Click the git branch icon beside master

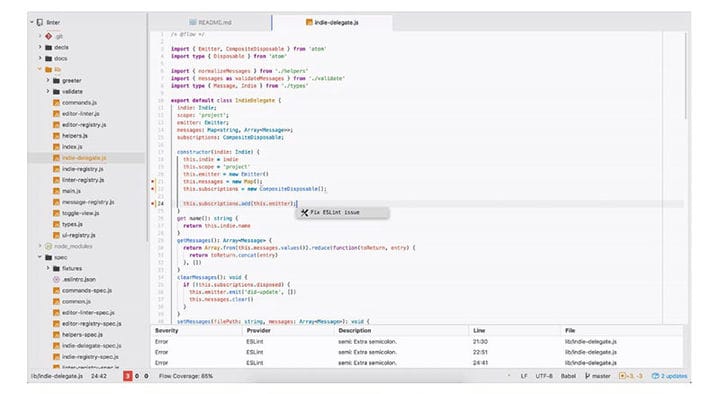[587, 376]
